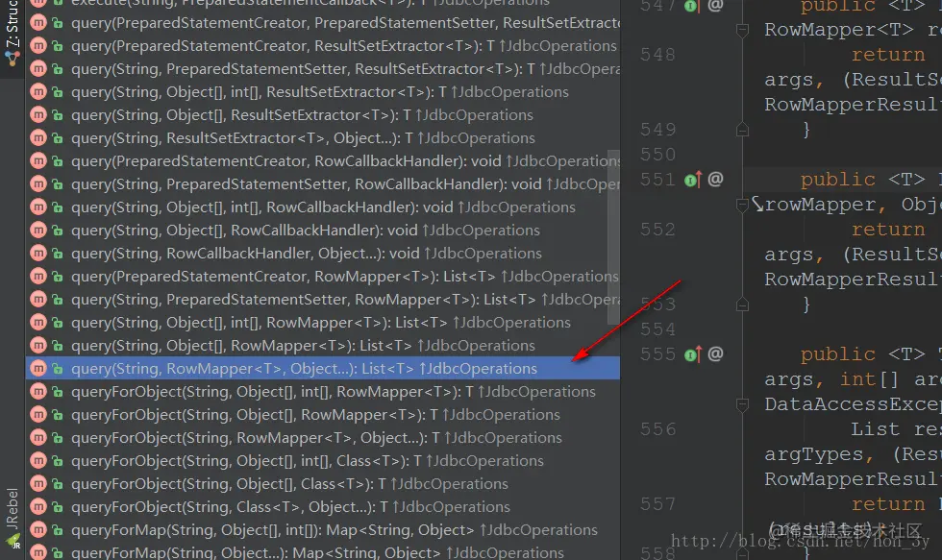The height and width of the screenshot is (560, 942).
Task: Select queryForMap(String, Object...) row
Action: coord(323,552)
